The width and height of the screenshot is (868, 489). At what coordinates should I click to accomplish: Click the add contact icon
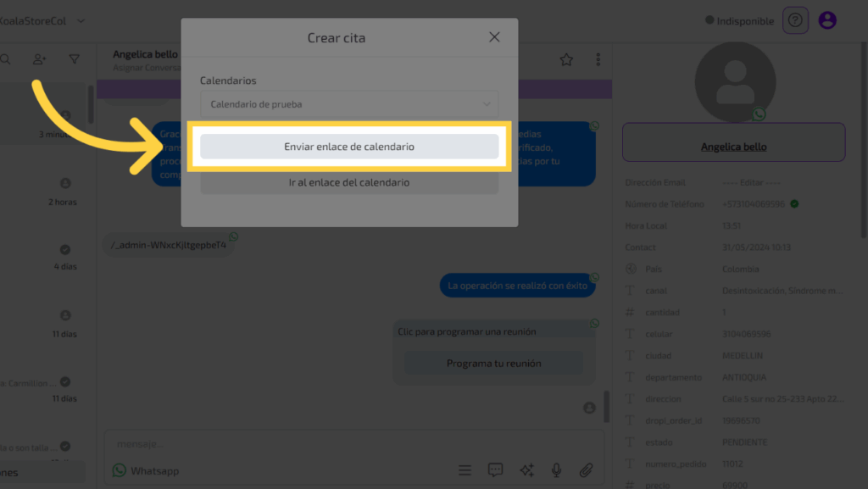pos(40,59)
